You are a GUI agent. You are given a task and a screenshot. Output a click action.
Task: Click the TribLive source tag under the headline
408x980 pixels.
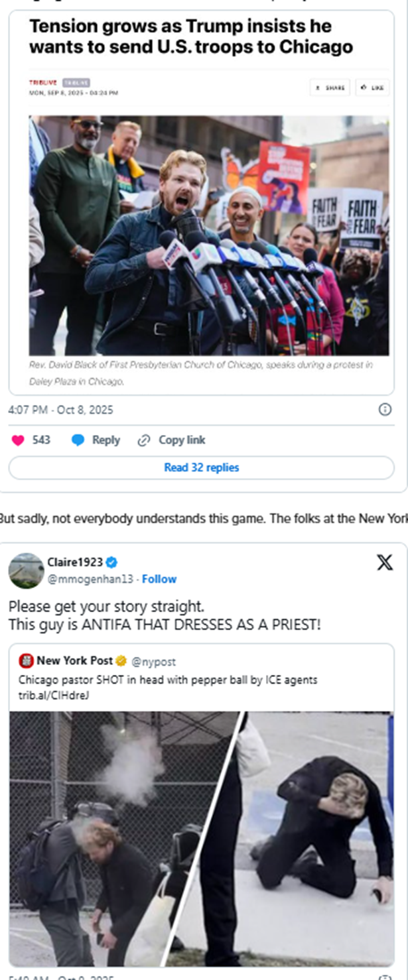click(x=43, y=83)
